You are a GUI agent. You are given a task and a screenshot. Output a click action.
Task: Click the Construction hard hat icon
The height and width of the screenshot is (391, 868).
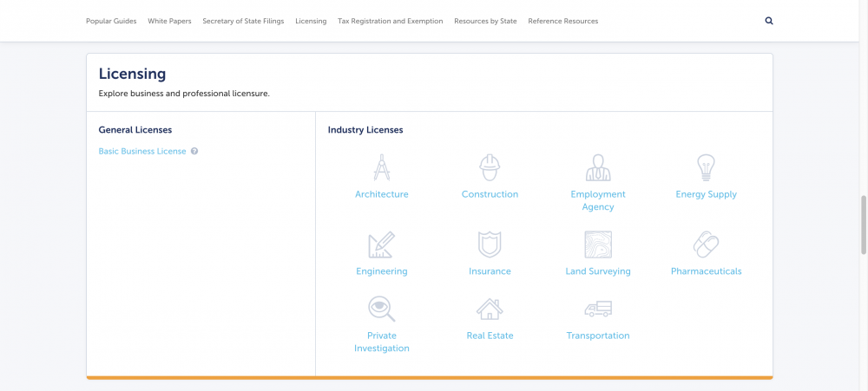click(490, 167)
